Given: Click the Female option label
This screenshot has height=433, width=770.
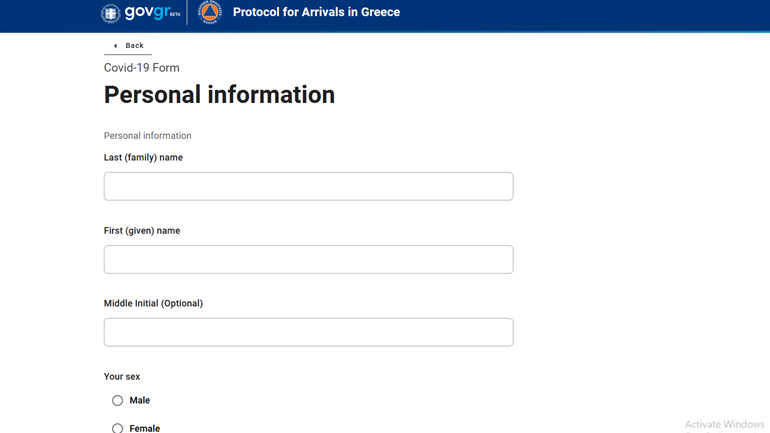Looking at the screenshot, I should (x=145, y=428).
